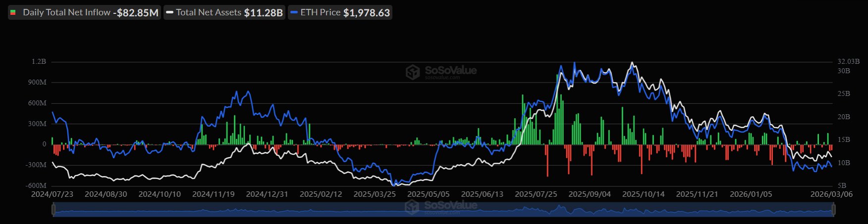Grab the left handle of the date range slider
This screenshot has height=224, width=868.
point(53,210)
